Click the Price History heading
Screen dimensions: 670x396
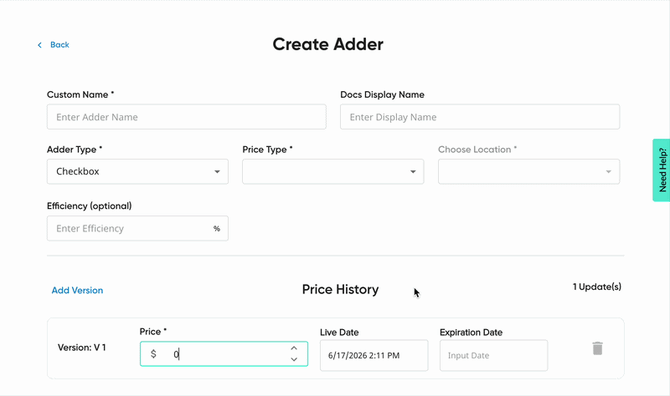coord(340,289)
